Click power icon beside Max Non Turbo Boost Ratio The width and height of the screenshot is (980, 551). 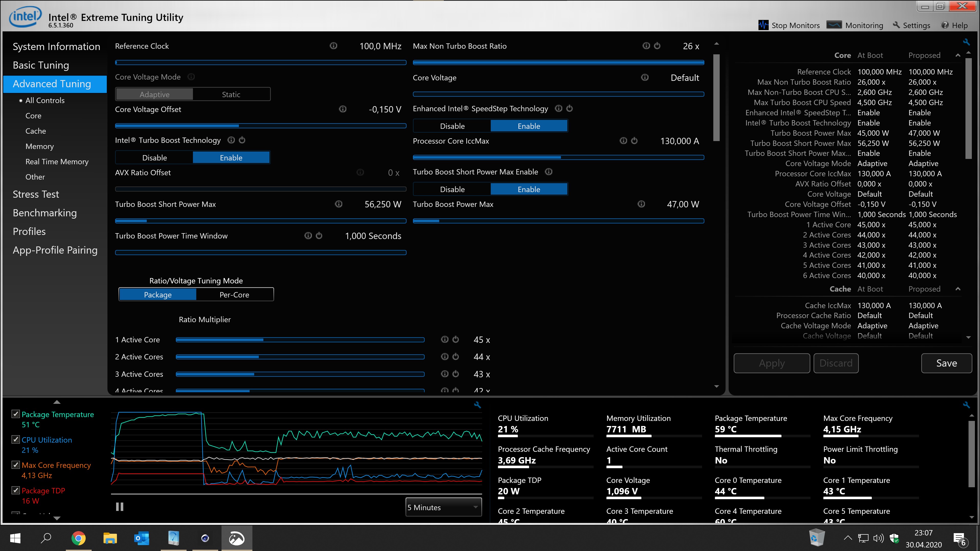click(657, 46)
